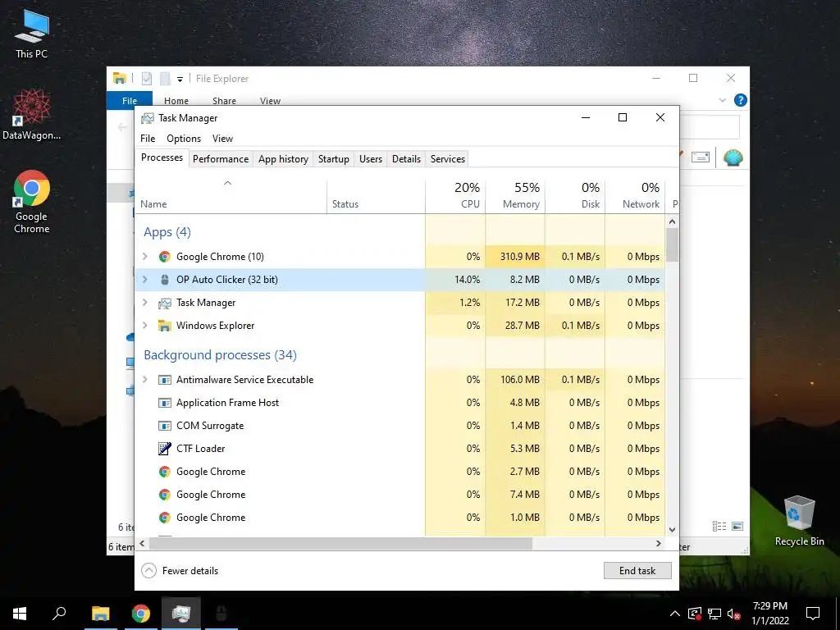
Task: Open File Explorer from the taskbar
Action: click(100, 614)
